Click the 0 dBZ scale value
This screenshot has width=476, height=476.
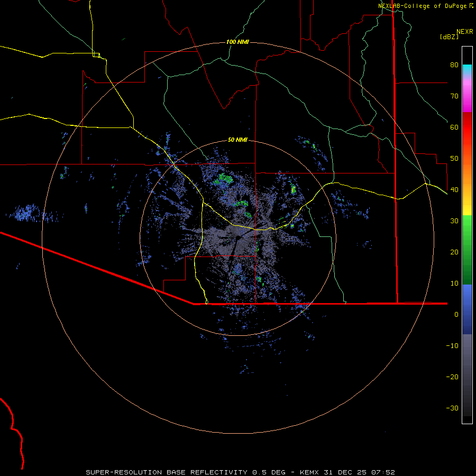[x=456, y=315]
